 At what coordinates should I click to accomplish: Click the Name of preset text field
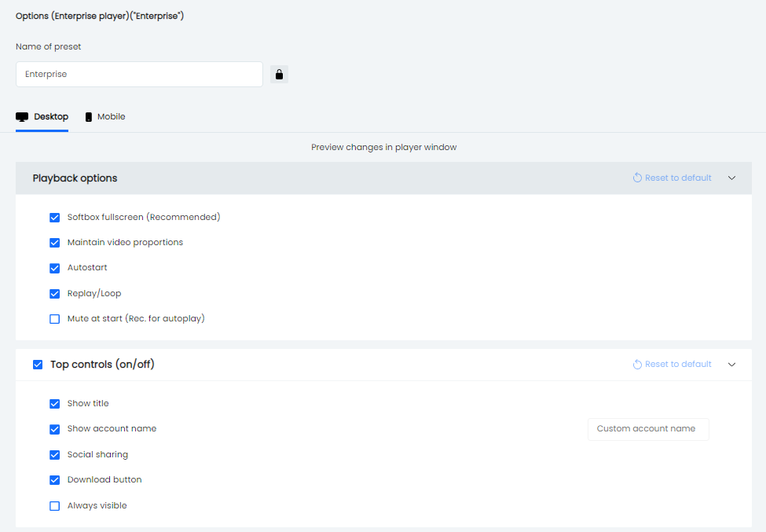pyautogui.click(x=139, y=74)
